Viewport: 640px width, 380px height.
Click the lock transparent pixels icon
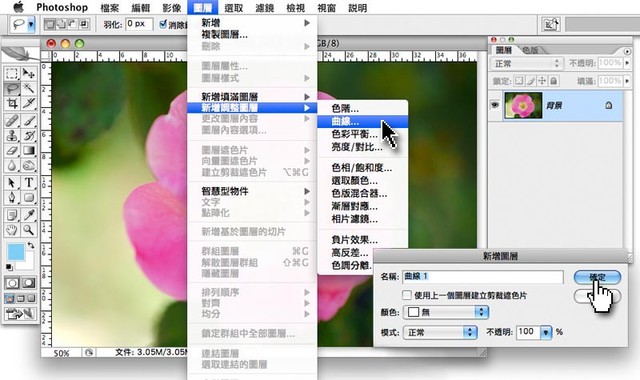click(x=519, y=81)
